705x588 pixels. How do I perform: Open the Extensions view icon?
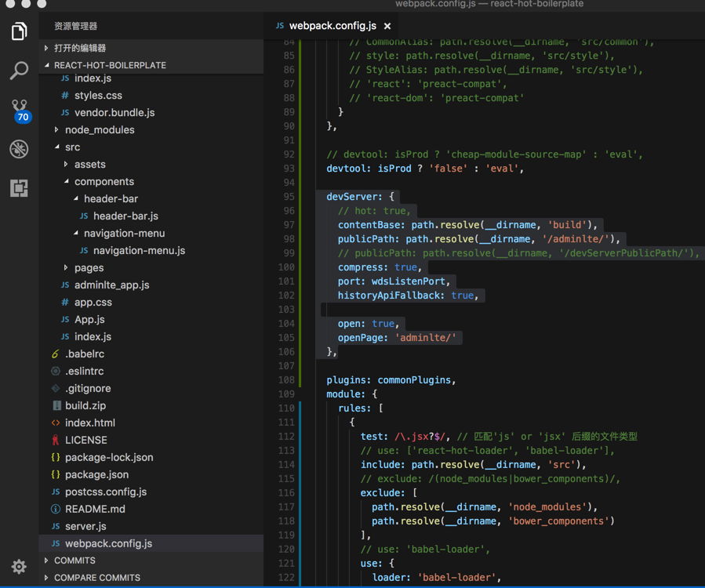[19, 188]
